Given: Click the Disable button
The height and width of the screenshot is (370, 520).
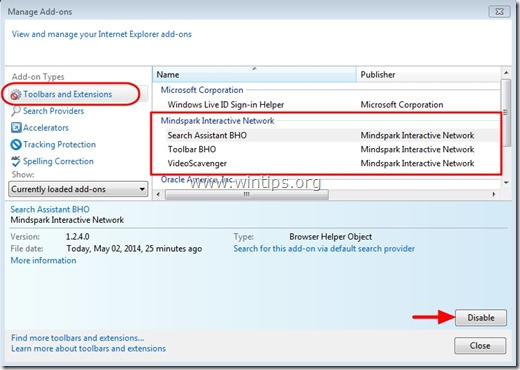Looking at the screenshot, I should click(x=481, y=318).
